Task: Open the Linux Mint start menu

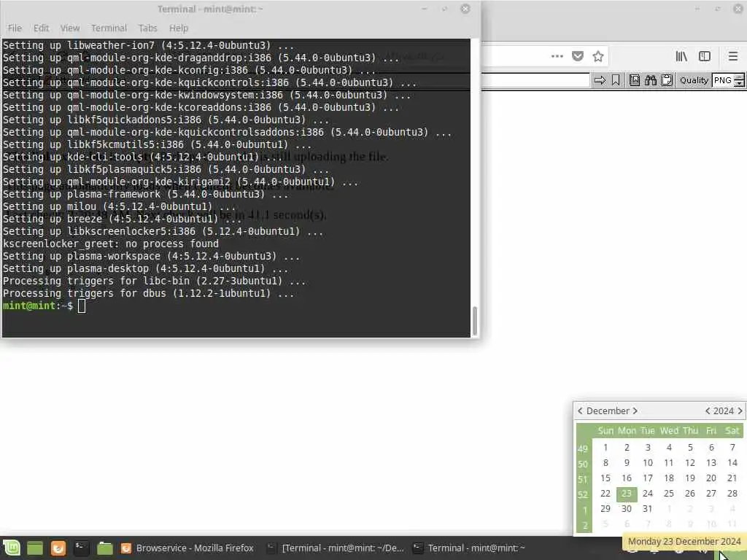Action: pos(12,548)
